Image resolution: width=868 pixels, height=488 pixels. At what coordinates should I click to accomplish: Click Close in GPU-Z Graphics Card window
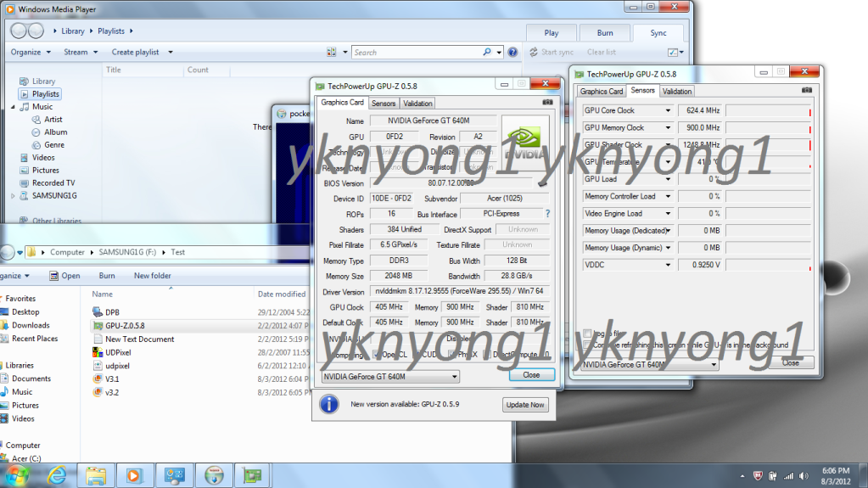pyautogui.click(x=531, y=375)
